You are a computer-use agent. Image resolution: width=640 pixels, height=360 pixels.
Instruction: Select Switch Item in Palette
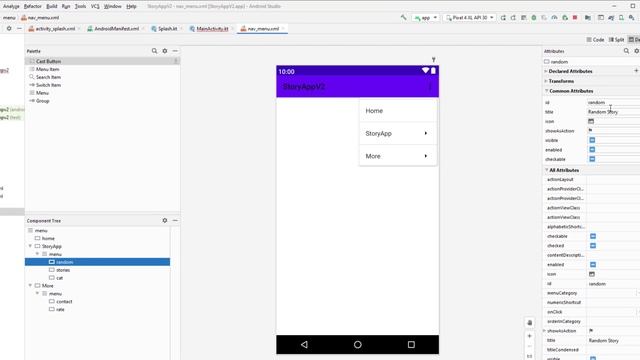(48, 85)
